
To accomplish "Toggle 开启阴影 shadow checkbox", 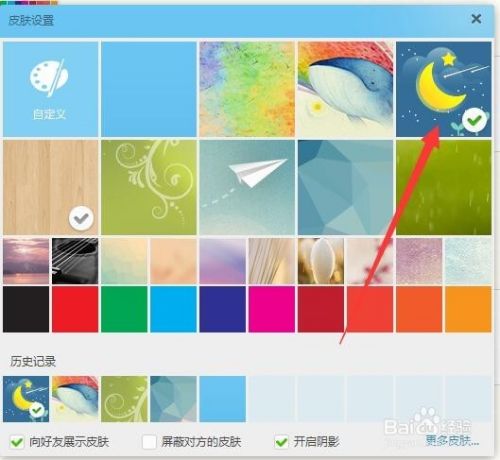I will 281,442.
